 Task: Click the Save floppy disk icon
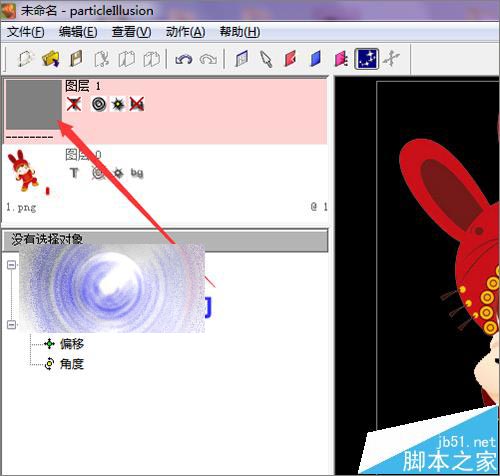click(x=76, y=59)
